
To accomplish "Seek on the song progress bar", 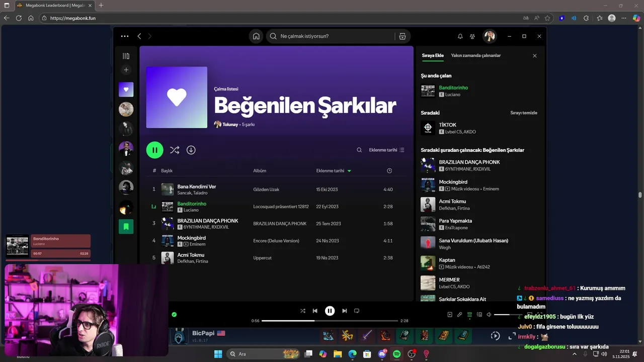I will coord(330,321).
